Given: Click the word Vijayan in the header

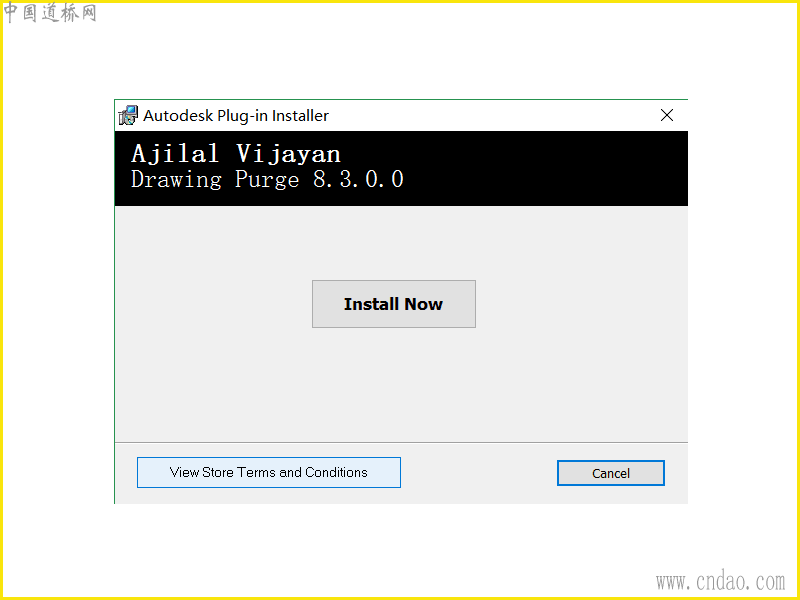Looking at the screenshot, I should tap(288, 154).
